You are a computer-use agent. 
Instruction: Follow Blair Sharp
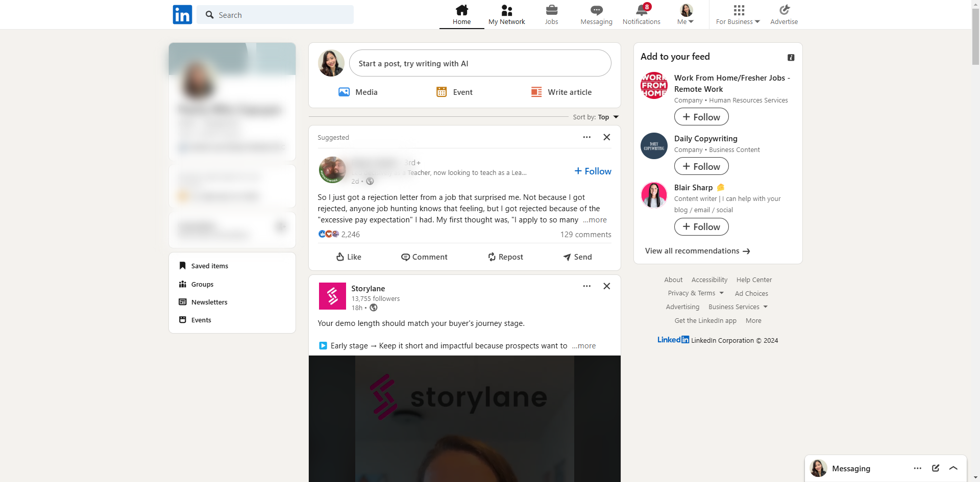click(701, 226)
